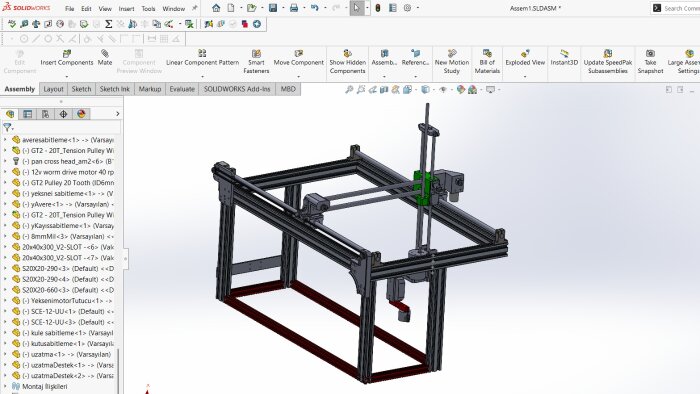
Task: Click Update SpeedPak Subassemblies icon
Action: [608, 54]
